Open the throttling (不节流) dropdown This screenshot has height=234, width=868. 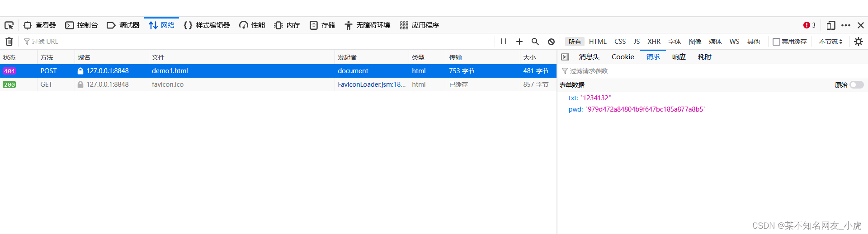pyautogui.click(x=830, y=42)
